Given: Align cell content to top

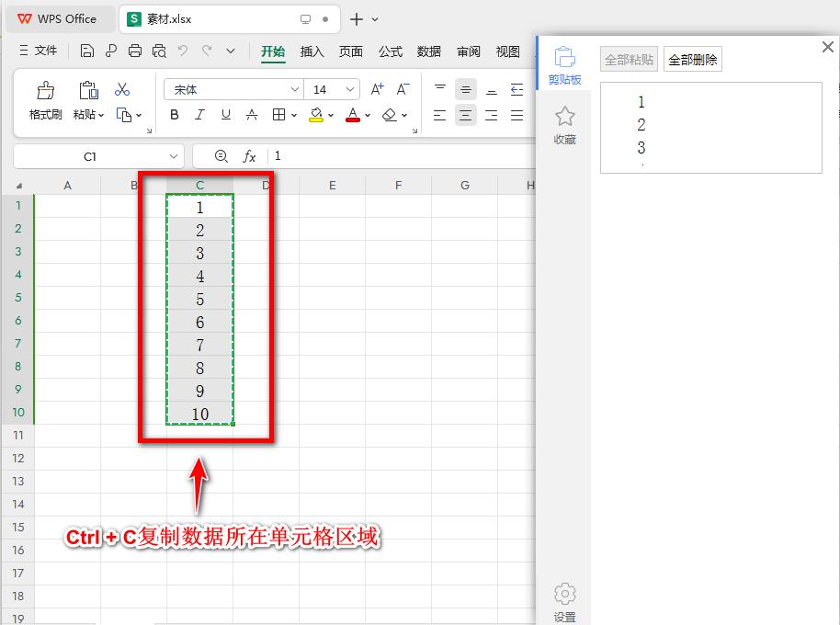Looking at the screenshot, I should pos(440,89).
